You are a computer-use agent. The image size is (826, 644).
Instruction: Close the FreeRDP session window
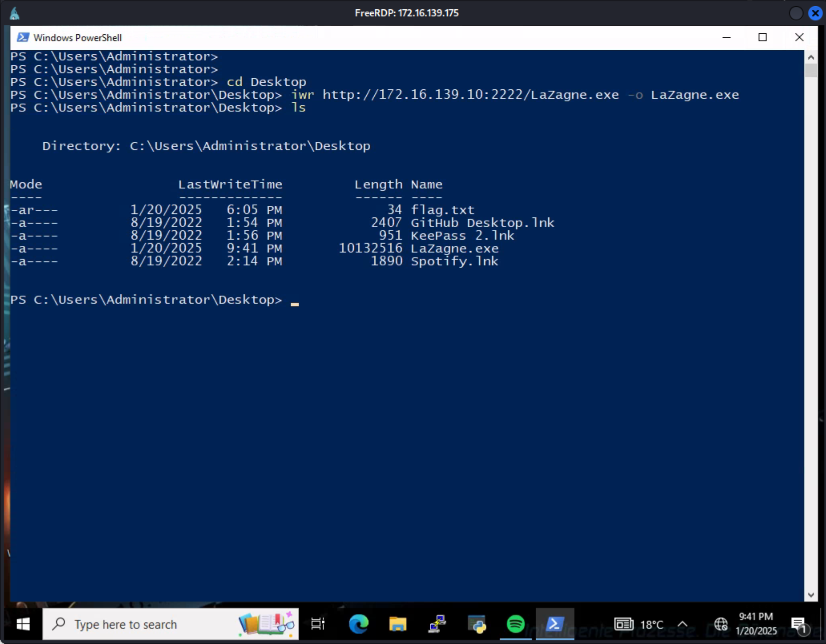(x=815, y=13)
